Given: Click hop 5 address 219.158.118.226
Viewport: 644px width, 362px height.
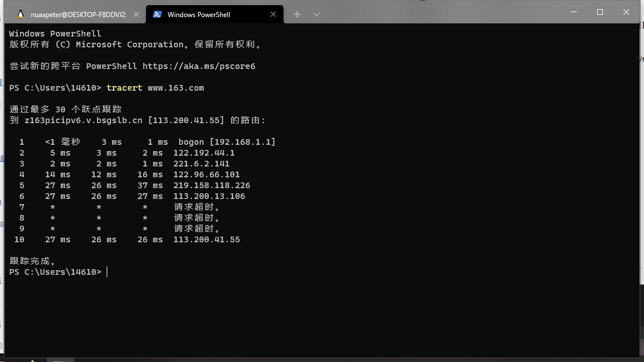Looking at the screenshot, I should [212, 185].
